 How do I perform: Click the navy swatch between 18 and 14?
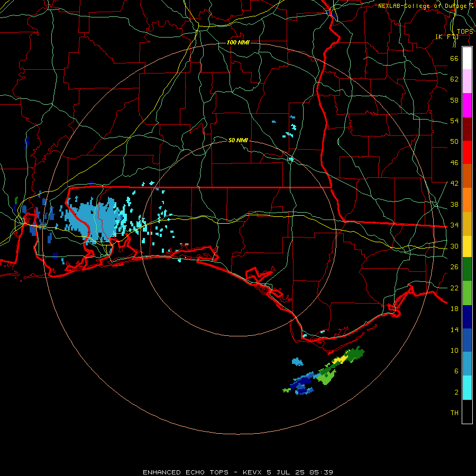[467, 317]
